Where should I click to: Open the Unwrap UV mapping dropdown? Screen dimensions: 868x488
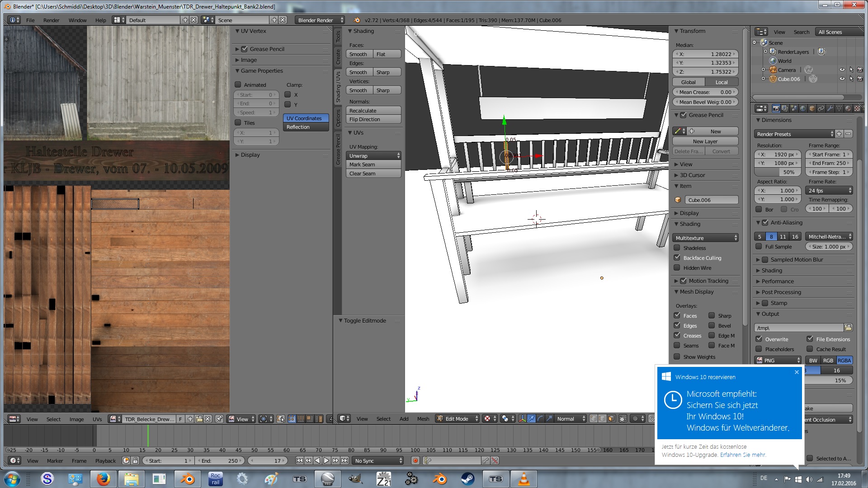(x=373, y=155)
